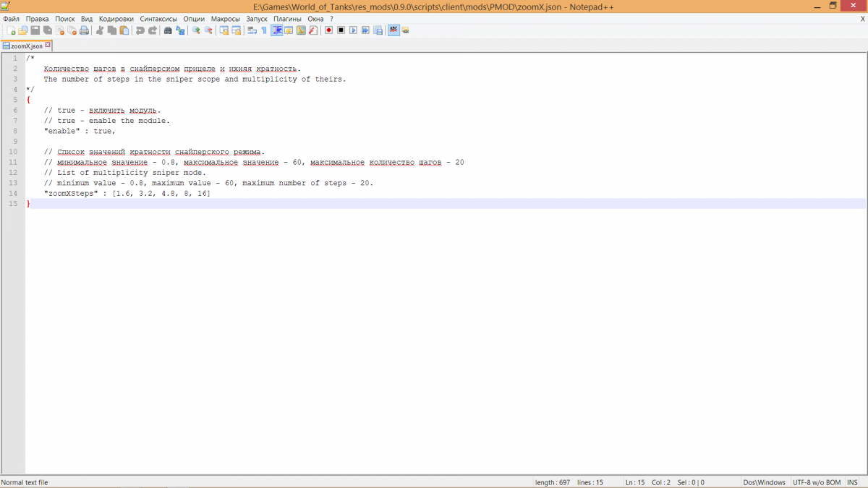
Task: Click on line 14 with zoomXSteps
Action: [x=127, y=194]
